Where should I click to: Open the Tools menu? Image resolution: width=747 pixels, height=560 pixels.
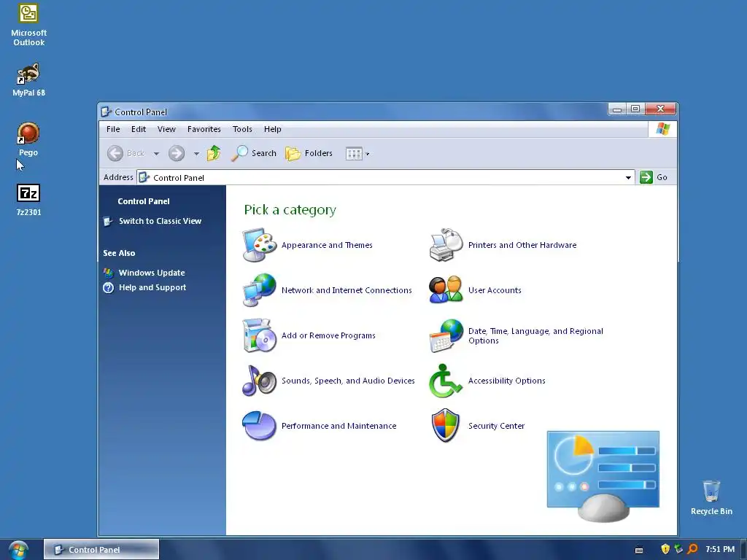point(242,129)
